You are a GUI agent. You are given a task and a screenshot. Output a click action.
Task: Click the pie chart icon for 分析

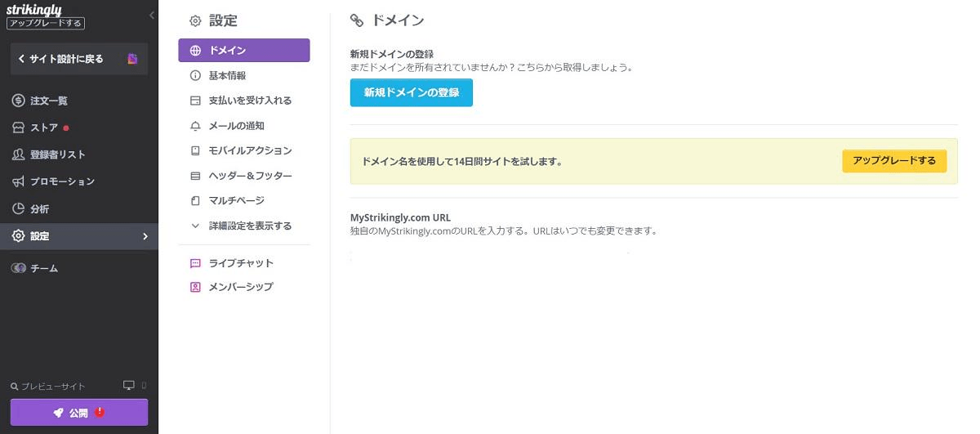[18, 208]
